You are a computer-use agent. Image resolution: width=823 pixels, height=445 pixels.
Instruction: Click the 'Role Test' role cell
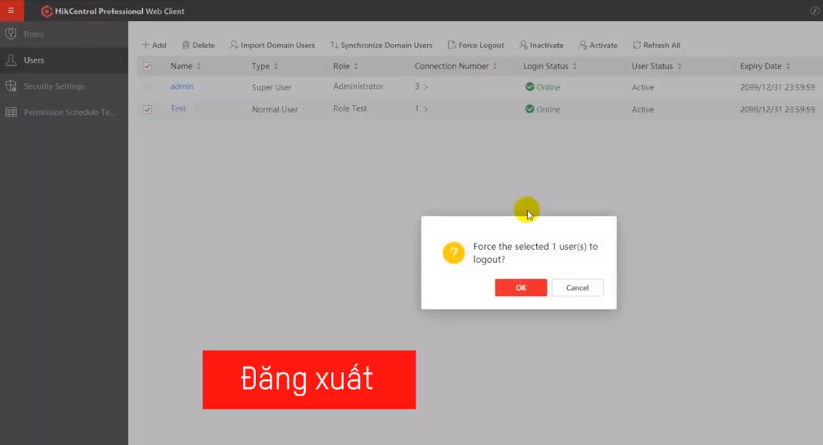click(x=350, y=108)
